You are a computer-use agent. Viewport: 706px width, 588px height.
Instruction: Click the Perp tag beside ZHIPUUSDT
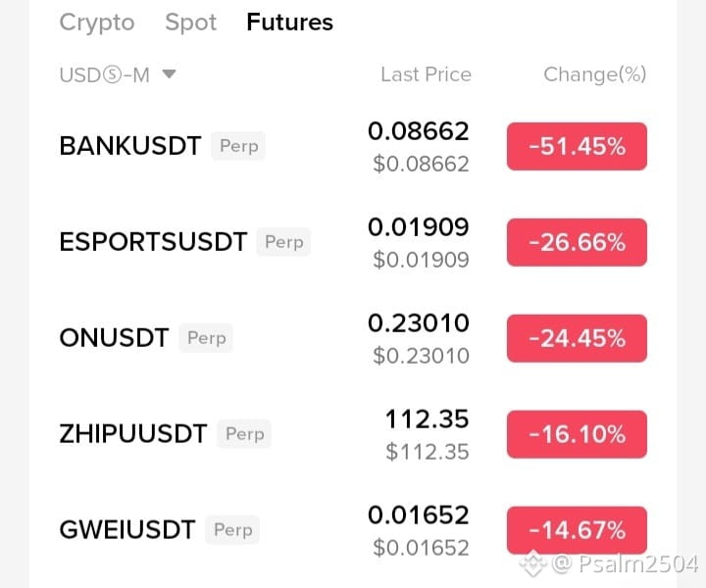click(x=244, y=434)
